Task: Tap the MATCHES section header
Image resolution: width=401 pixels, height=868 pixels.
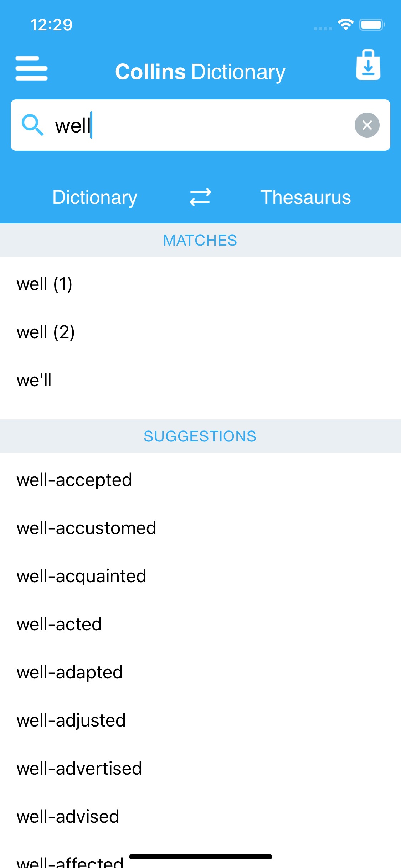Action: pyautogui.click(x=200, y=240)
